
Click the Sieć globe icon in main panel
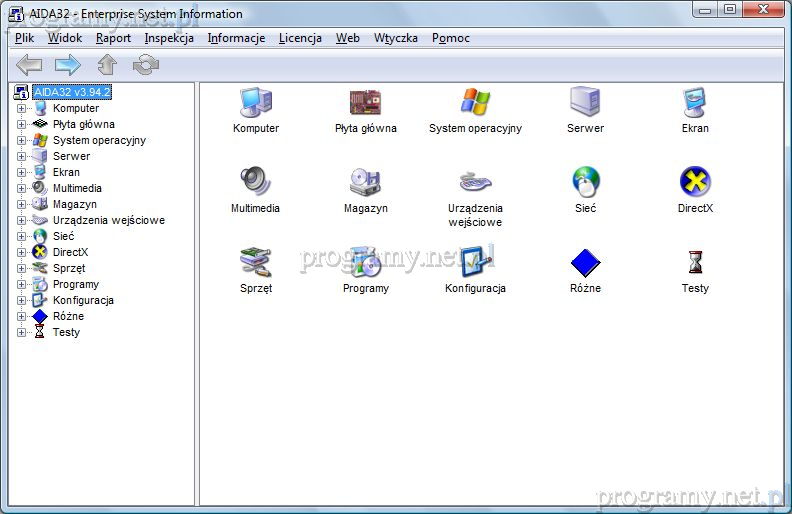pyautogui.click(x=585, y=183)
